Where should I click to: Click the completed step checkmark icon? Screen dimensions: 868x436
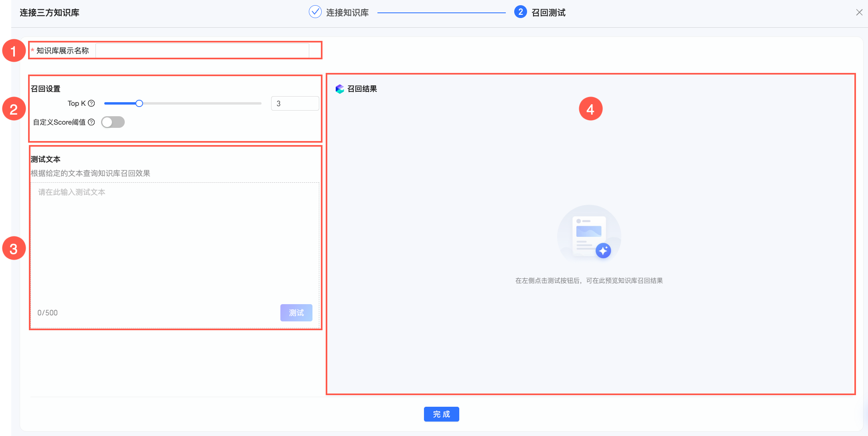[315, 12]
